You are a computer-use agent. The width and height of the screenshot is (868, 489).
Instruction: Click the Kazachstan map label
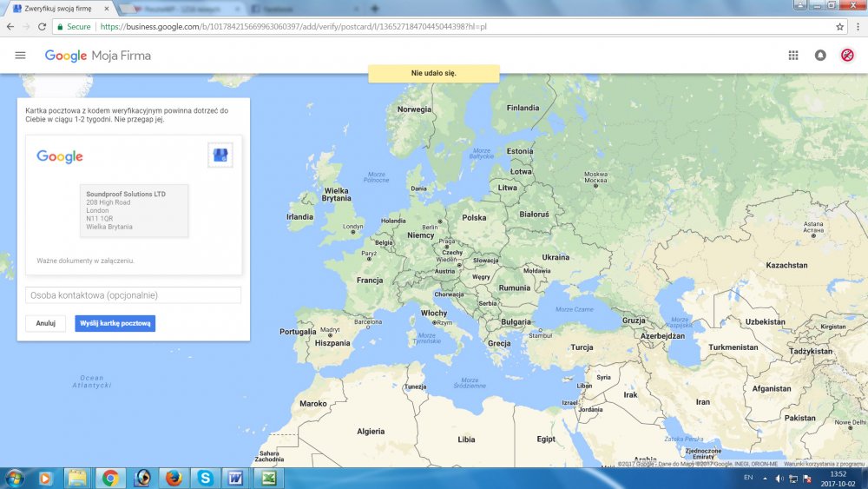tap(786, 265)
